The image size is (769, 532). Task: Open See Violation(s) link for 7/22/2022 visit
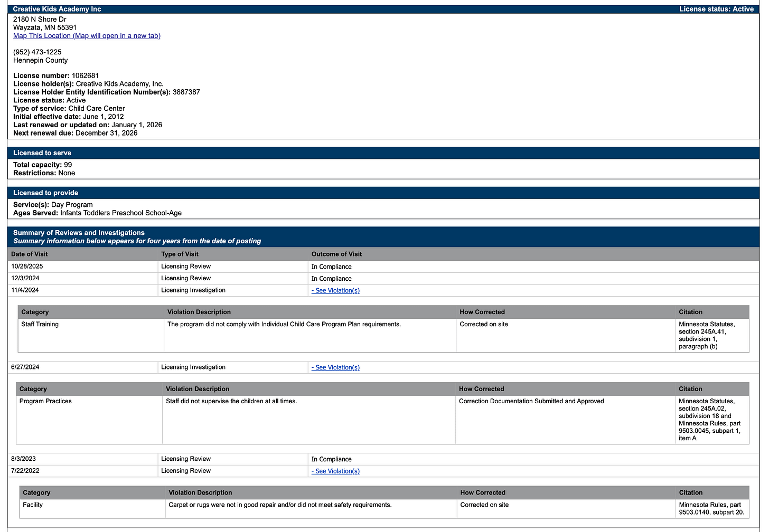[x=335, y=471]
